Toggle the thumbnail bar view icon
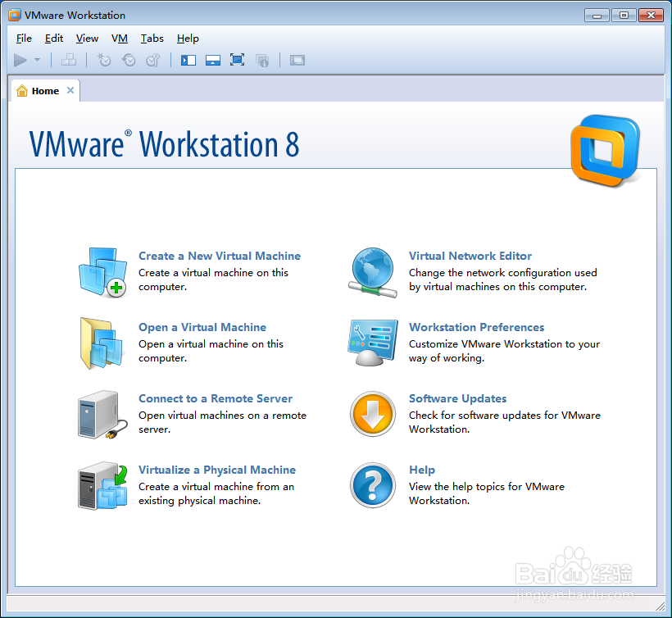The image size is (672, 618). 212,61
